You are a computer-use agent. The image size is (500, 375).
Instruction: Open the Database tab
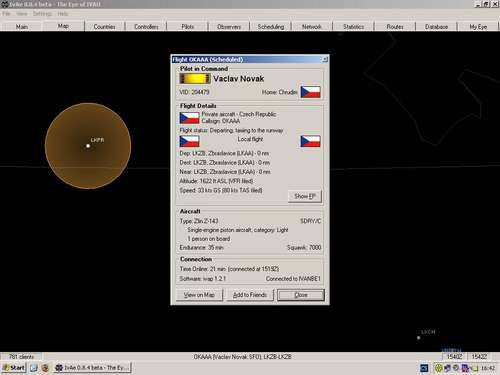pyautogui.click(x=436, y=27)
